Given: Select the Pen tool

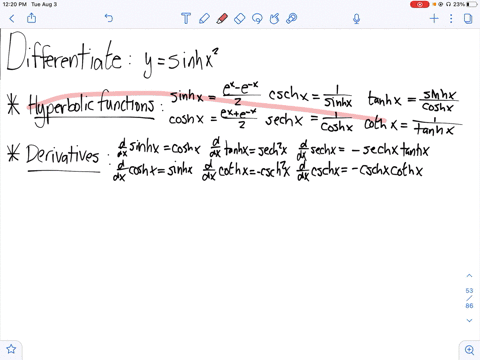Looking at the screenshot, I should [204, 18].
